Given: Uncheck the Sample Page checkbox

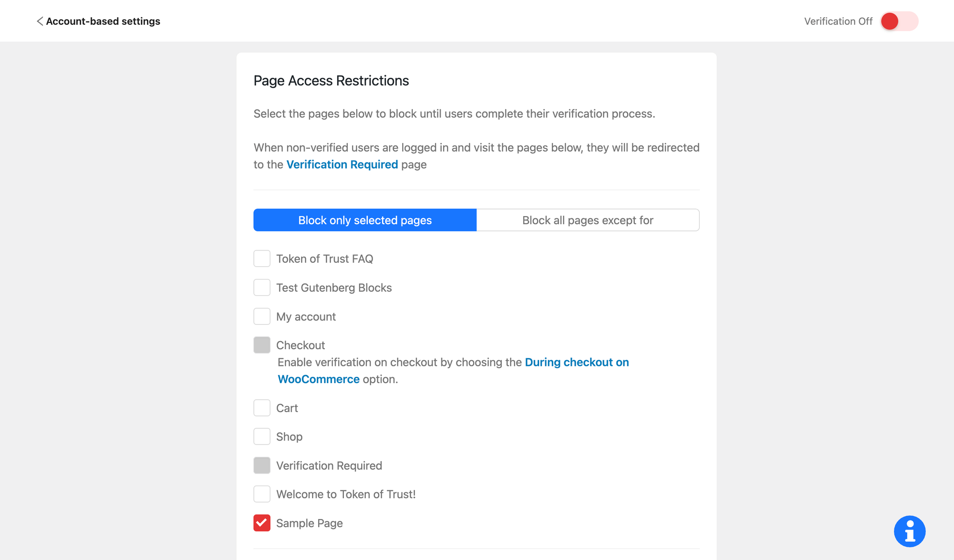Looking at the screenshot, I should (x=262, y=523).
